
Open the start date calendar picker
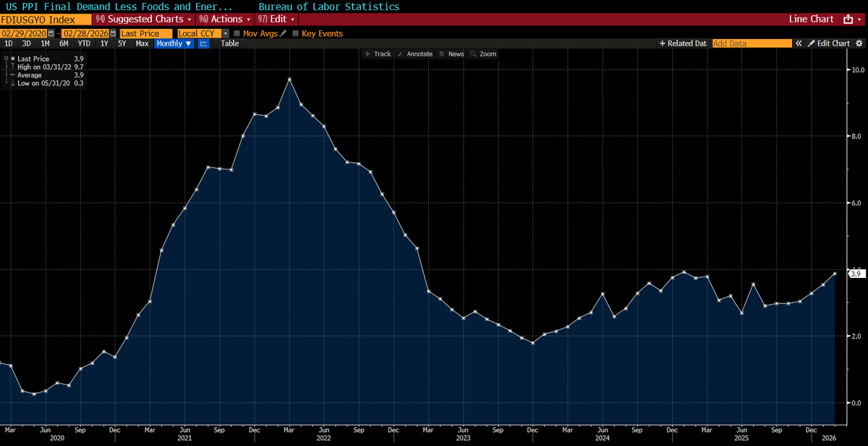pyautogui.click(x=51, y=33)
